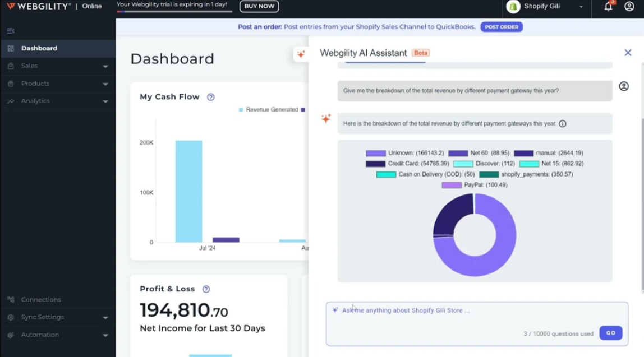Open the Dashboard menu item
This screenshot has width=644, height=357.
click(x=58, y=48)
